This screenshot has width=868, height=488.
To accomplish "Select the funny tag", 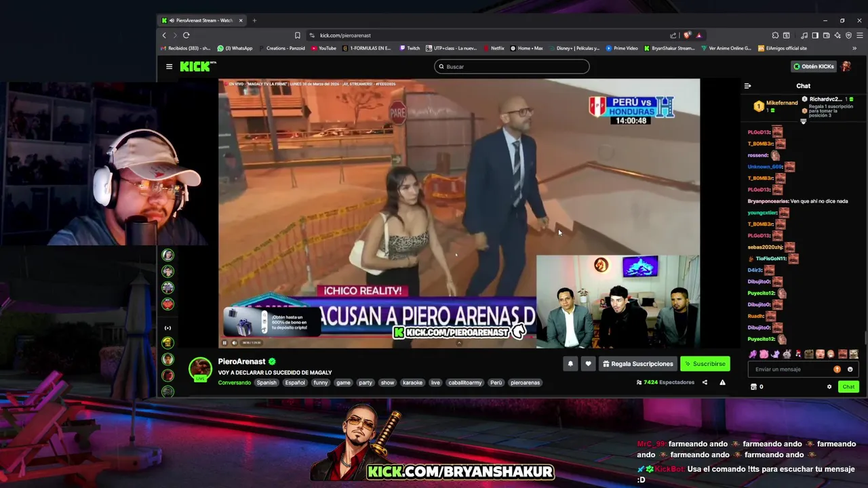I will point(321,383).
